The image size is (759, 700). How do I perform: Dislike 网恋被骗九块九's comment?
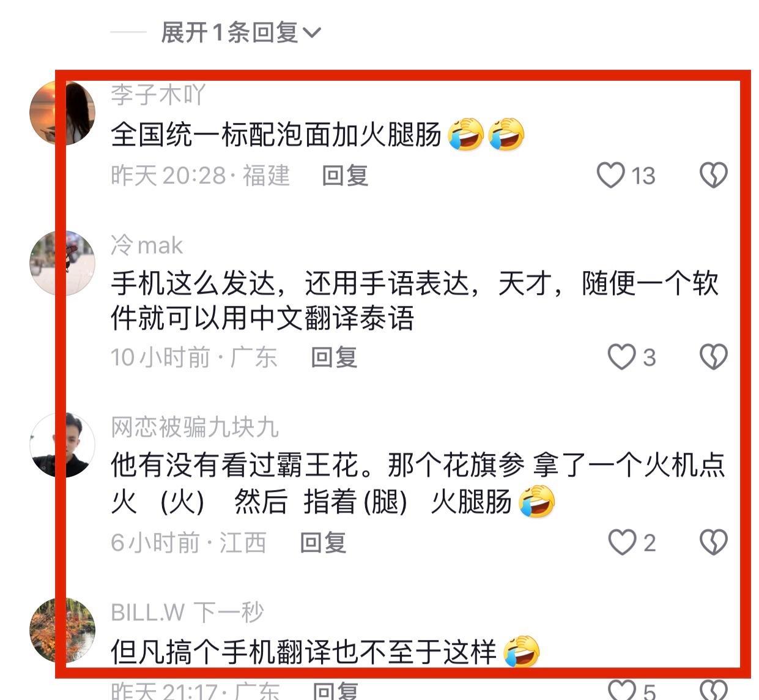point(713,542)
